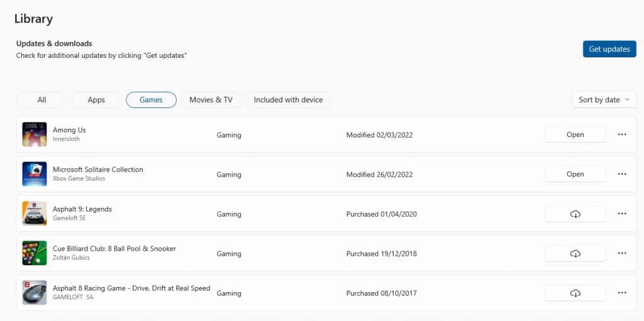Viewport: 644px width, 321px height.
Task: Click Cue Billiard Club: 8 Ball Pool title
Action: [114, 249]
